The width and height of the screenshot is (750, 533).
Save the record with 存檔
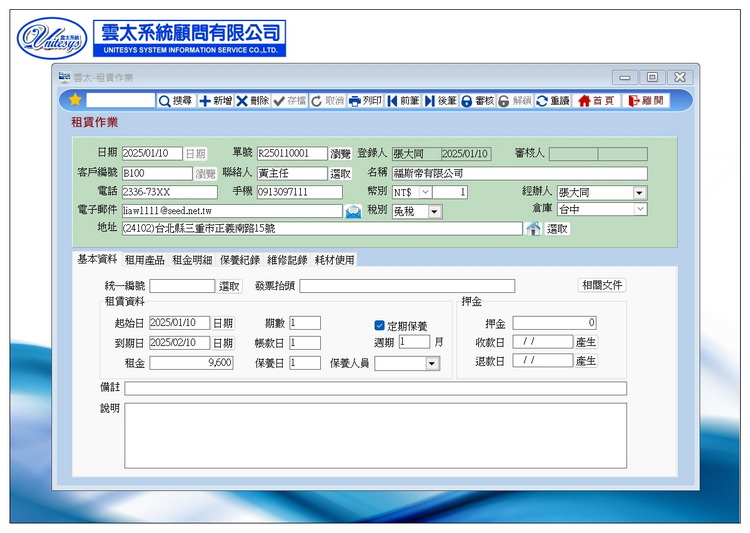pos(289,100)
